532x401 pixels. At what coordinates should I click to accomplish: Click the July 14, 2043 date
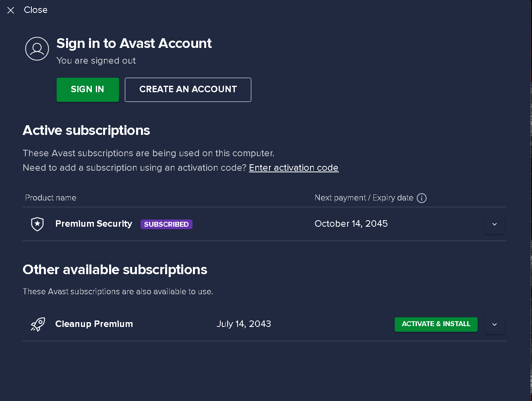point(244,324)
